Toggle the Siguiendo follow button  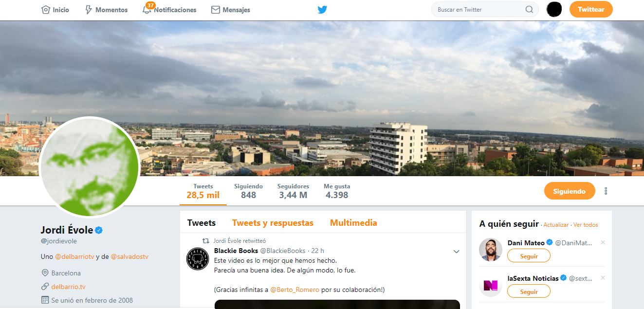pos(569,191)
